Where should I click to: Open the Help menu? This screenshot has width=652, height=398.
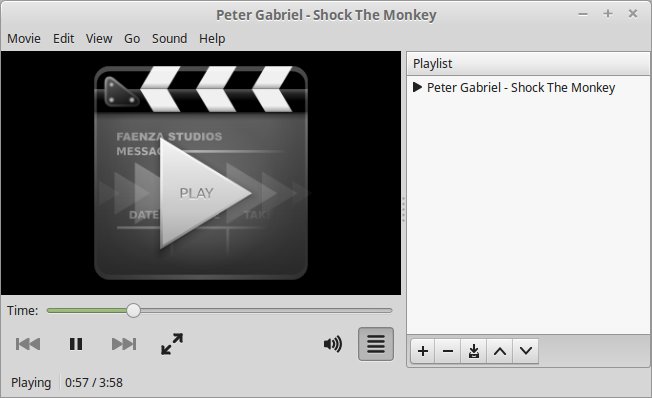212,39
